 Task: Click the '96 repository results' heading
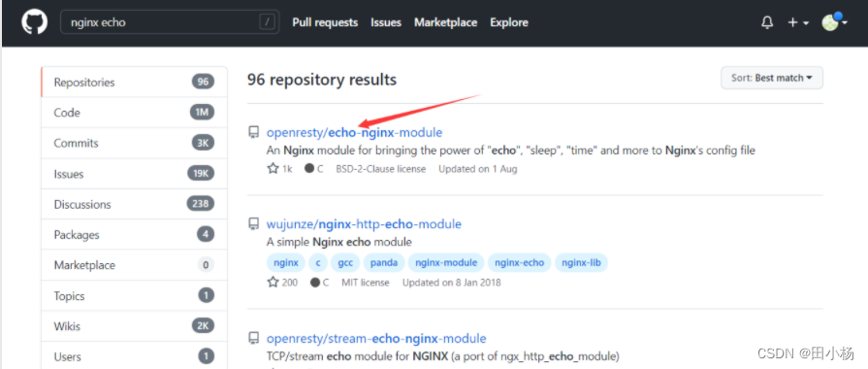[322, 80]
